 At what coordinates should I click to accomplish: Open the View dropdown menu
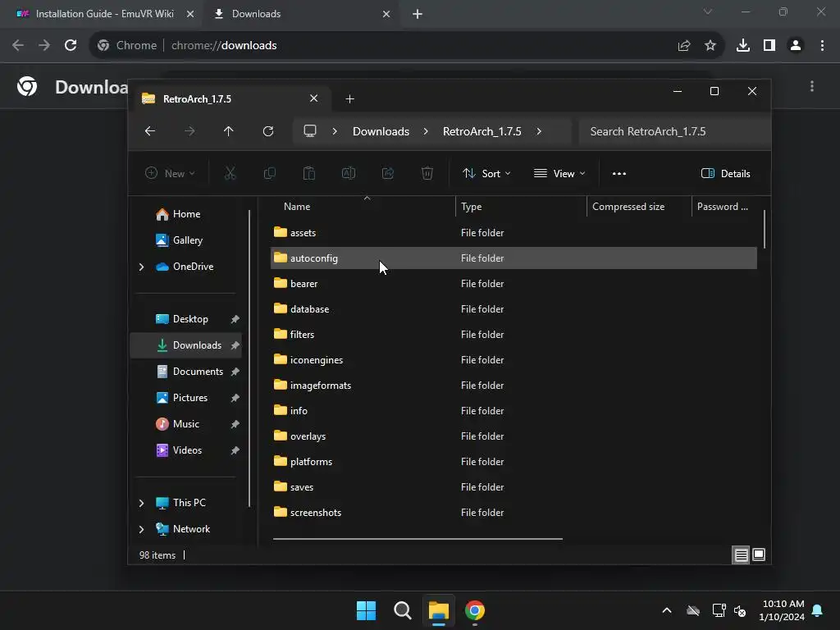(x=559, y=174)
